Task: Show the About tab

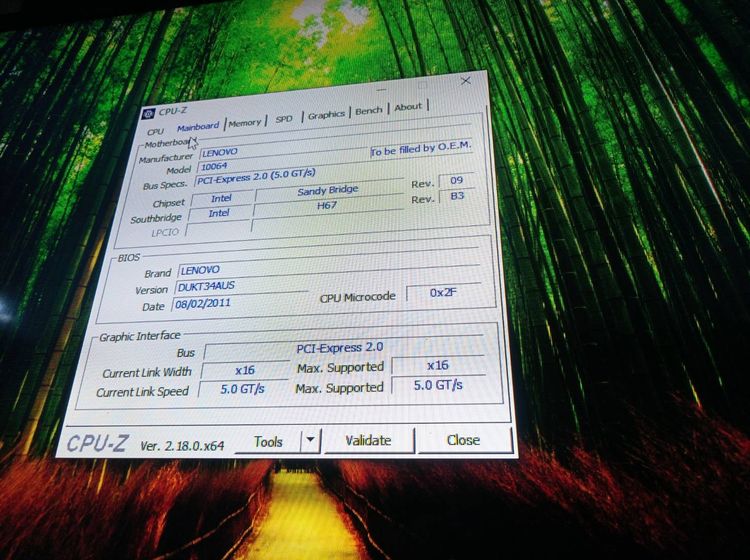Action: click(408, 107)
